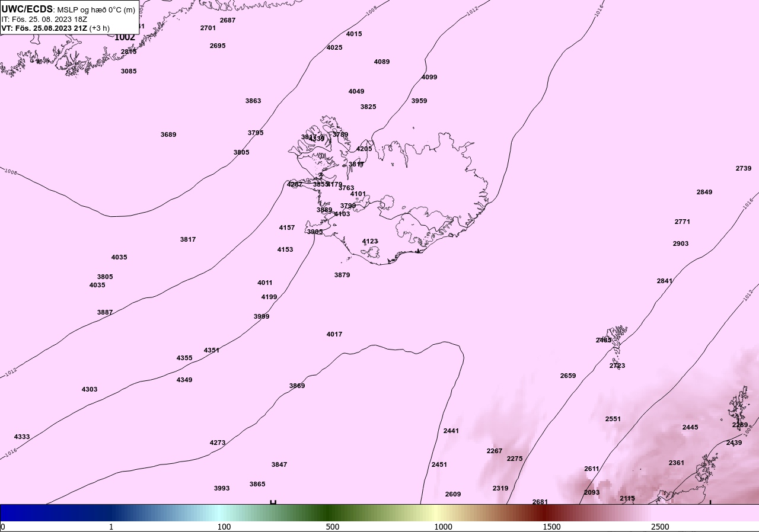The width and height of the screenshot is (759, 532).
Task: Click the height value 2445
Action: pos(690,427)
